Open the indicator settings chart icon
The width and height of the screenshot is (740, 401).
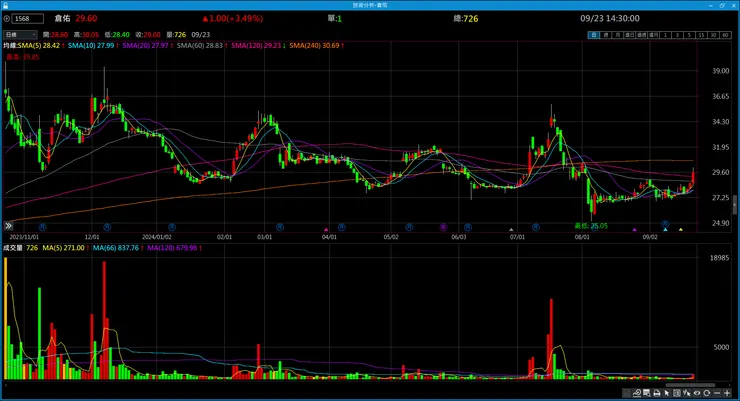pyautogui.click(x=637, y=393)
